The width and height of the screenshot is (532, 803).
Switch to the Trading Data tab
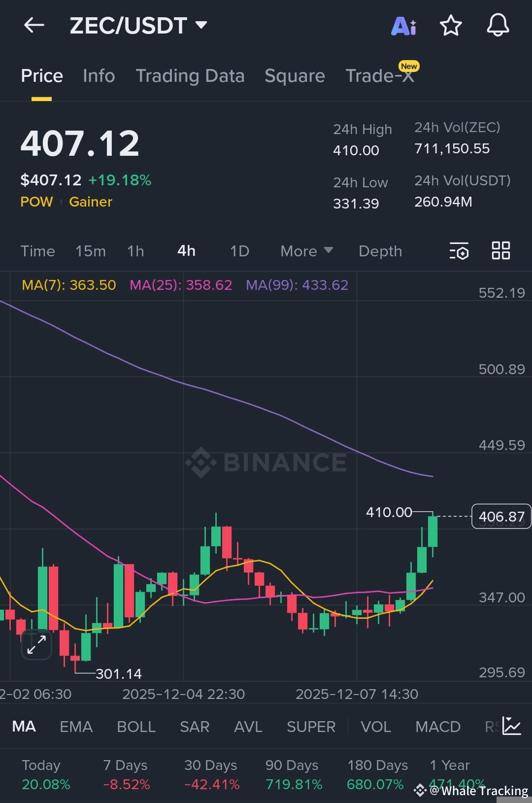(190, 76)
